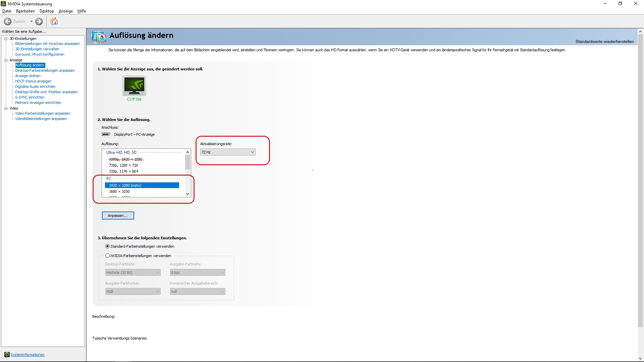Open the Hilfe menu
Viewport: 644px width, 362px height.
point(82,11)
